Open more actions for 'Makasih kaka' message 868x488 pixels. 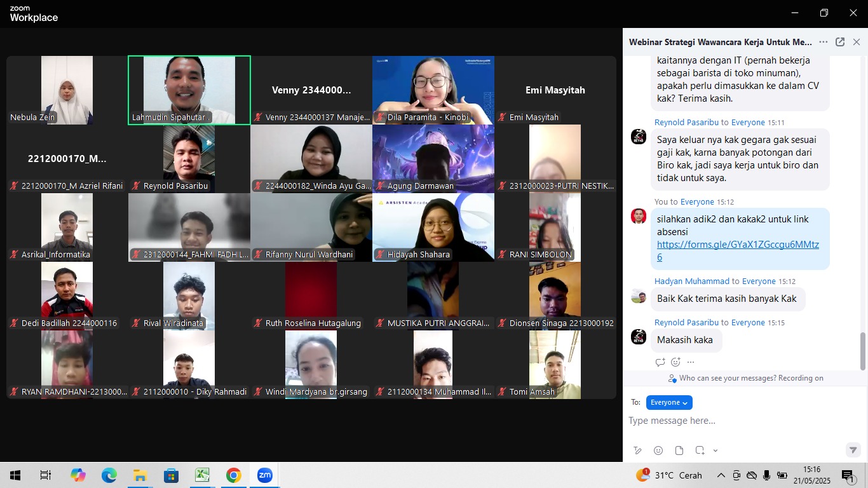pyautogui.click(x=691, y=362)
